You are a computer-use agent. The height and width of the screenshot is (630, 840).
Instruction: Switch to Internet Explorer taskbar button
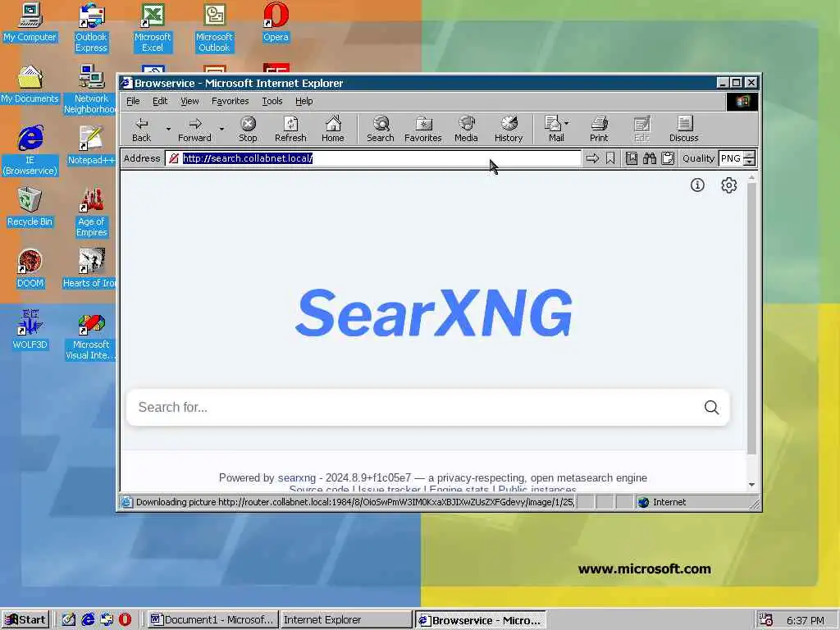point(346,620)
